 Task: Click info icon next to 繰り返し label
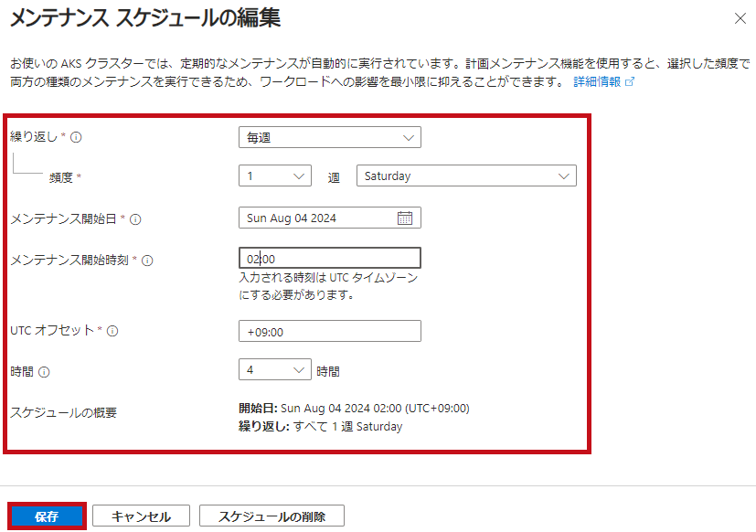(x=77, y=138)
